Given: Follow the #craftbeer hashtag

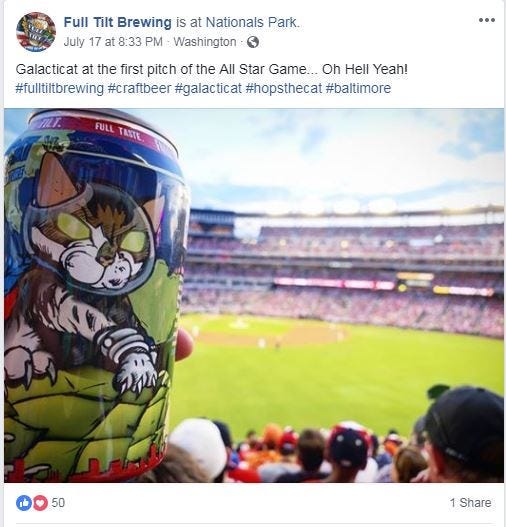Looking at the screenshot, I should pyautogui.click(x=139, y=88).
